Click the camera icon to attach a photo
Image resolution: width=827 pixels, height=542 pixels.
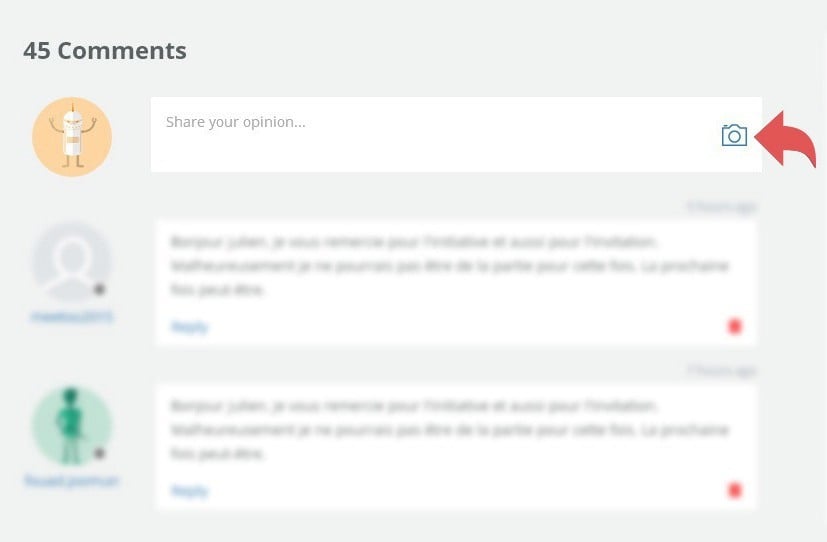tap(734, 135)
